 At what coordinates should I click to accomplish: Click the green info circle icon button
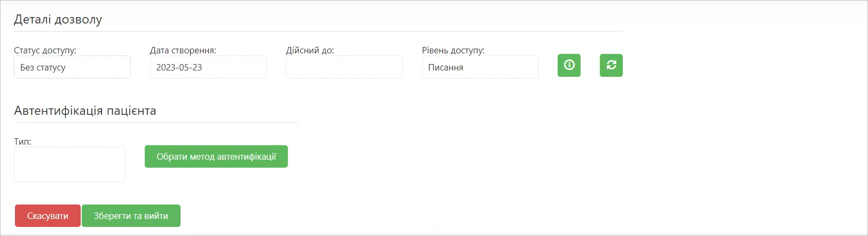pyautogui.click(x=569, y=65)
